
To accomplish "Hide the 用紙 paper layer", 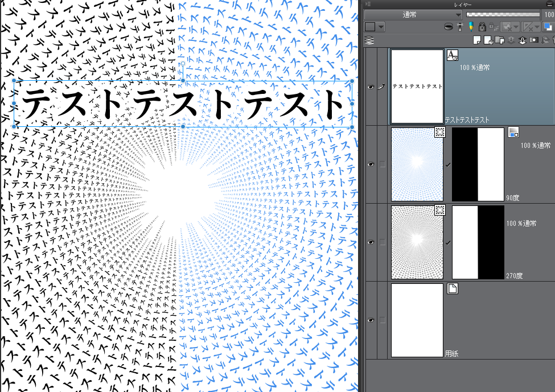I will point(371,320).
